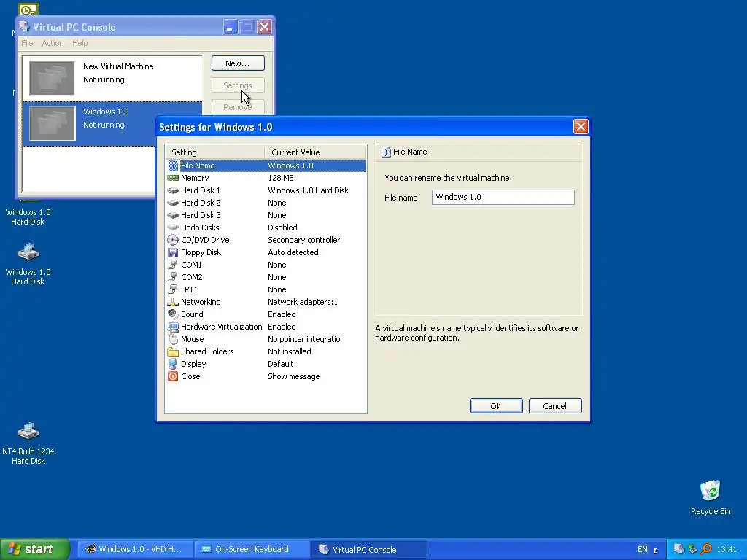This screenshot has height=560, width=747.
Task: Click the 128 MB memory value
Action: pos(281,178)
